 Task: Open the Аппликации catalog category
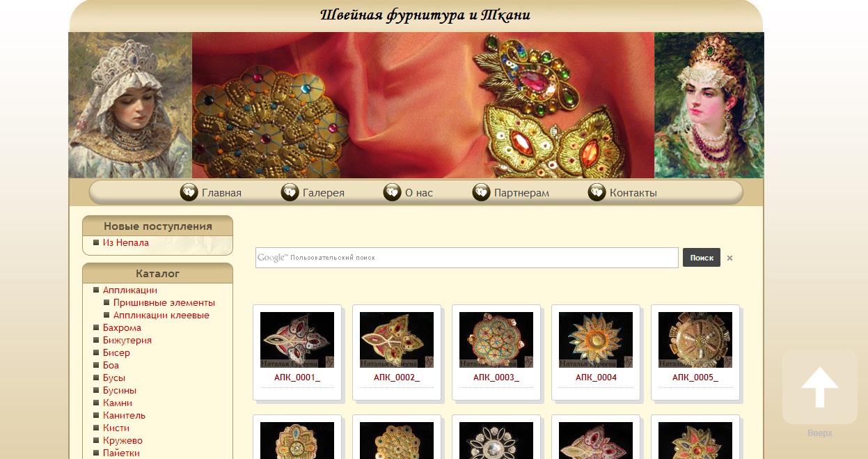click(130, 290)
